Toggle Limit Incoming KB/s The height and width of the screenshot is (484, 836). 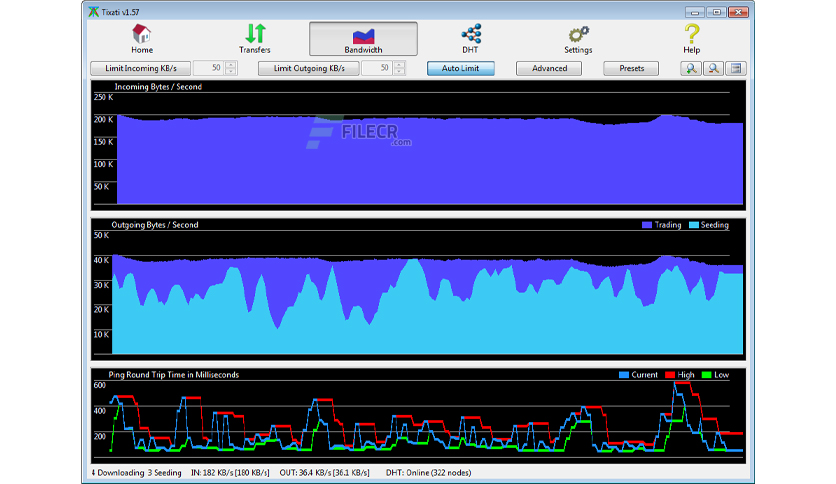tap(141, 68)
